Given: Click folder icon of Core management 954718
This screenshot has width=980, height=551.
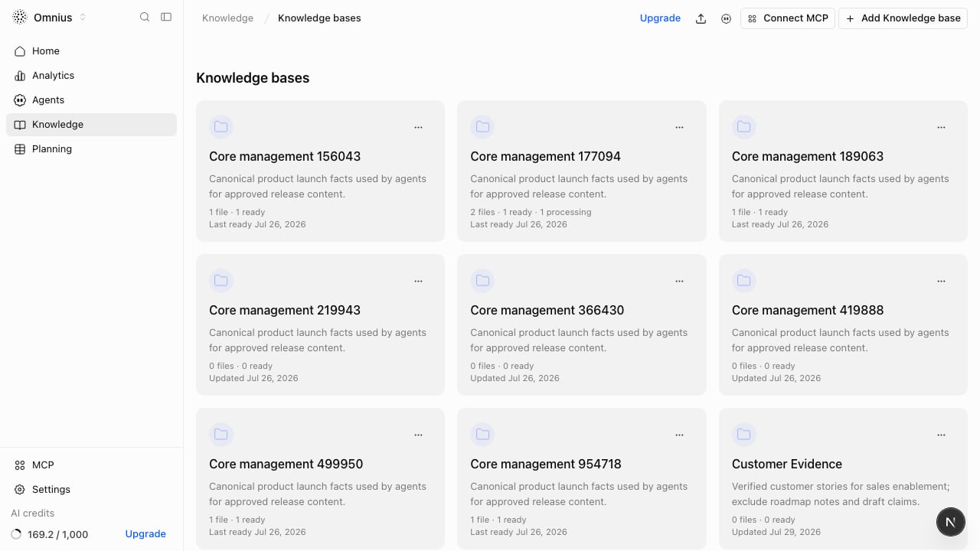Looking at the screenshot, I should point(482,435).
